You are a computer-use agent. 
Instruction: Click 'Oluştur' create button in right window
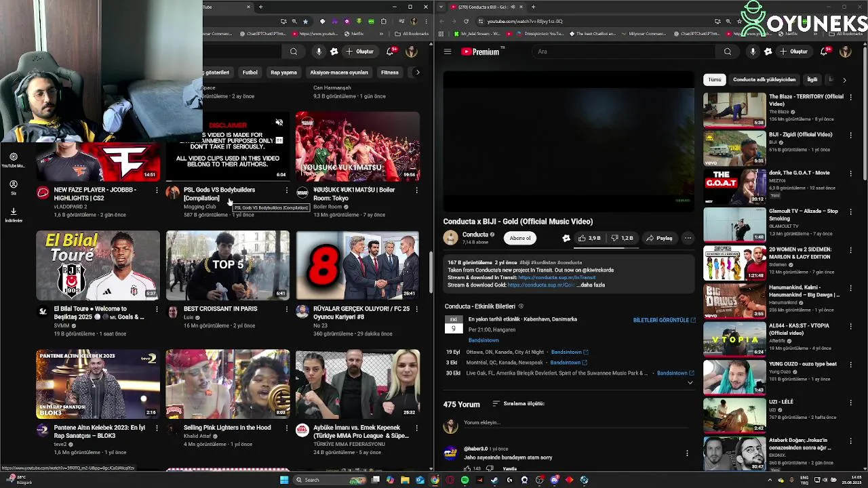click(x=794, y=52)
